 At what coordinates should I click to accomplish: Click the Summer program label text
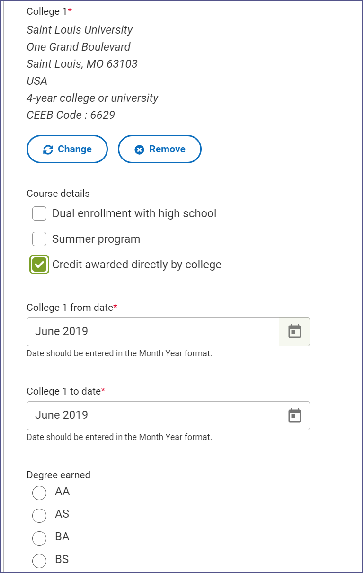(x=96, y=239)
